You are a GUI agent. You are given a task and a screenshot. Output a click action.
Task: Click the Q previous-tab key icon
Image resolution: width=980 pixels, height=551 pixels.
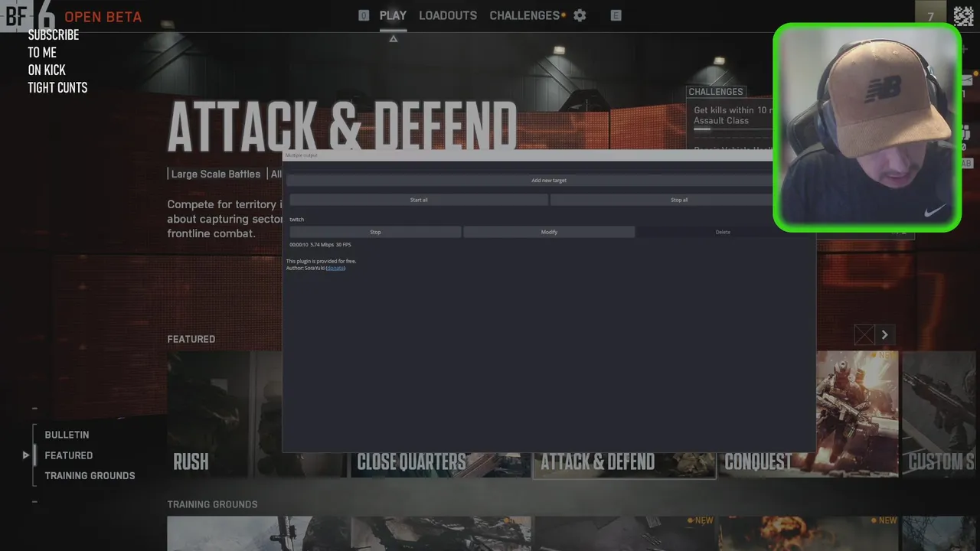[364, 15]
